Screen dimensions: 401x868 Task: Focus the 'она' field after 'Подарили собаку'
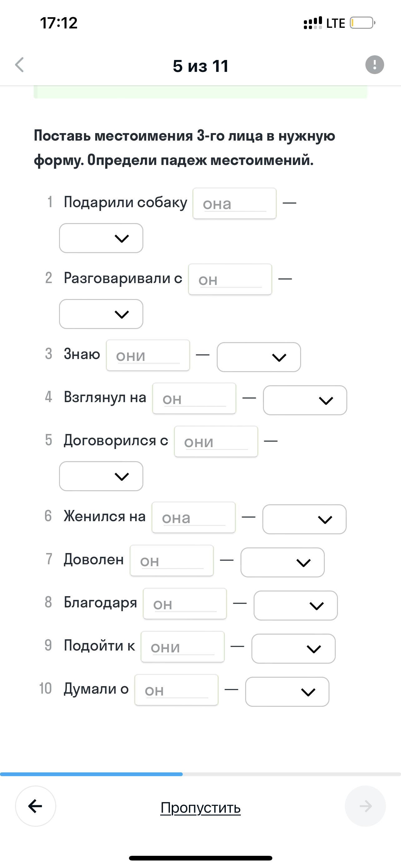[234, 203]
